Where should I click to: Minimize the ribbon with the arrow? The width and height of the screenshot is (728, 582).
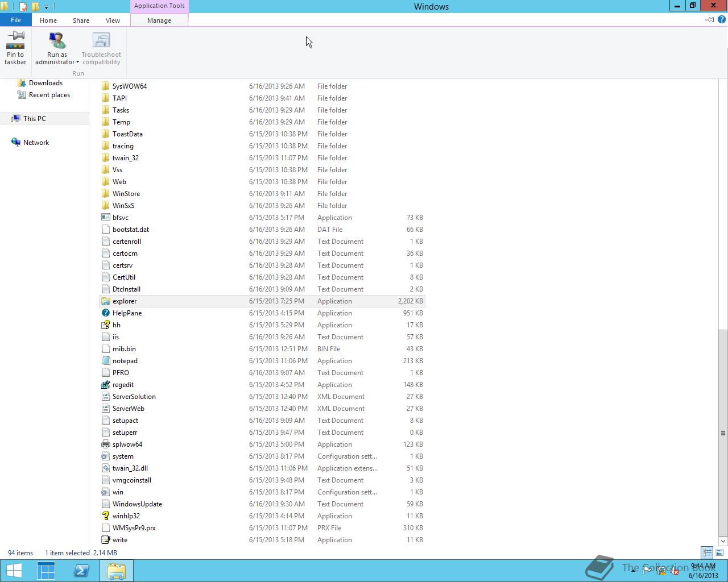(710, 19)
